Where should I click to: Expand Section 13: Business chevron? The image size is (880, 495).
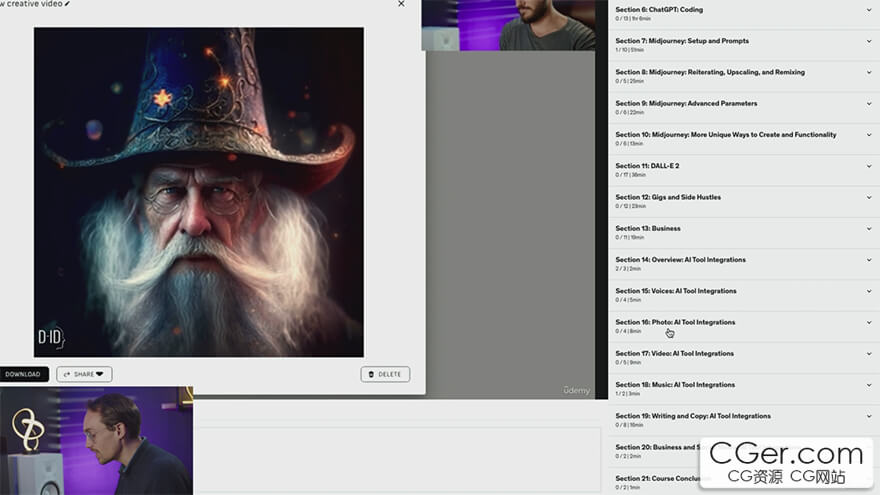click(x=869, y=229)
